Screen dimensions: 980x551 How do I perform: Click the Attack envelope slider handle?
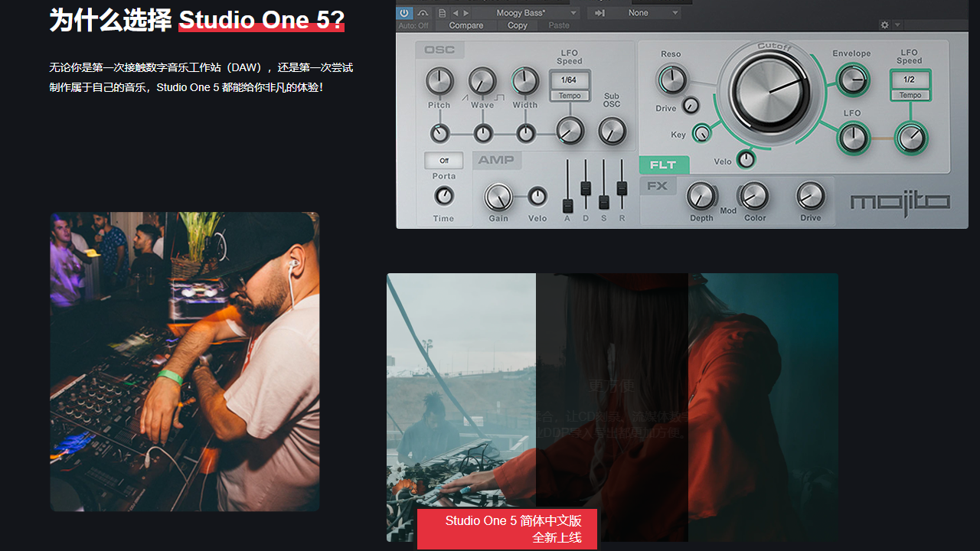click(x=567, y=205)
